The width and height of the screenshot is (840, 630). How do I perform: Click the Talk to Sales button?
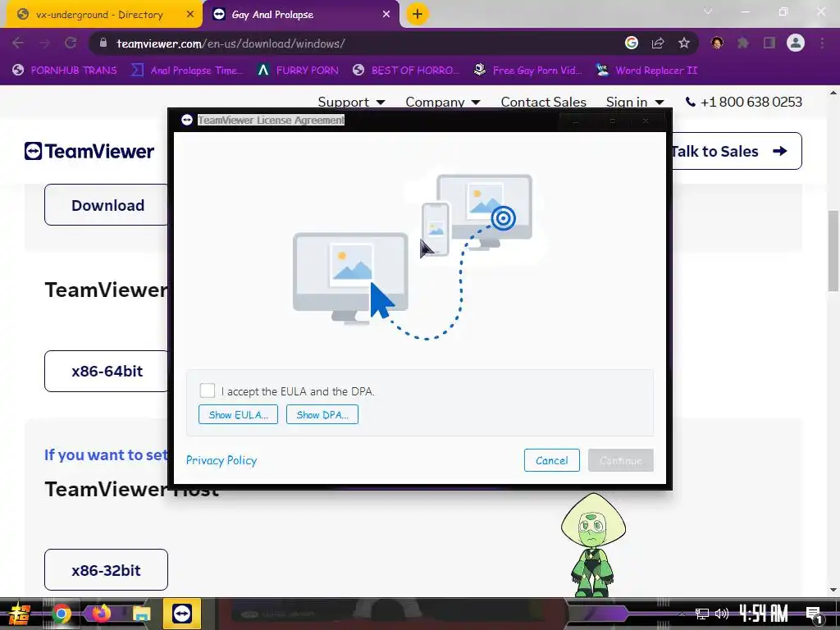tap(736, 151)
